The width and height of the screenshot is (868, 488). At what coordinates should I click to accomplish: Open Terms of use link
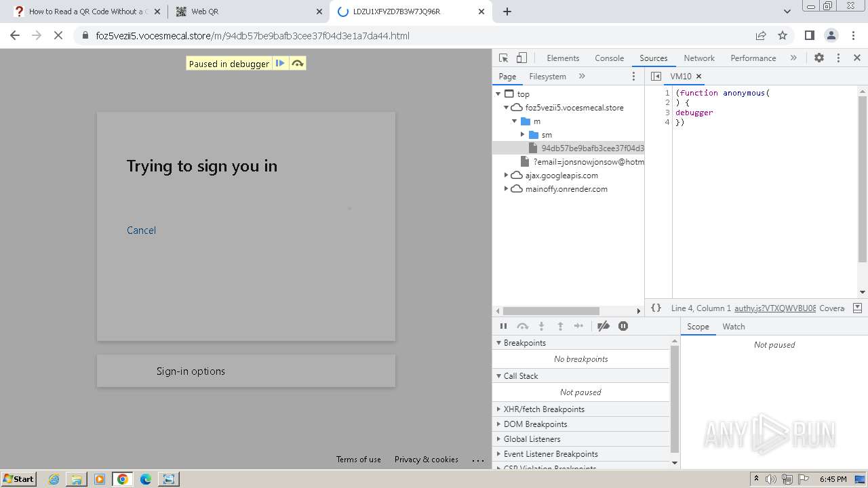click(x=359, y=460)
